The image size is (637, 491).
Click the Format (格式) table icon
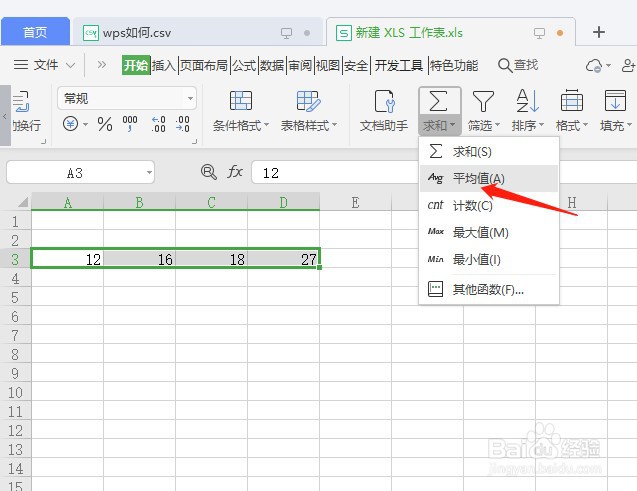coord(572,101)
